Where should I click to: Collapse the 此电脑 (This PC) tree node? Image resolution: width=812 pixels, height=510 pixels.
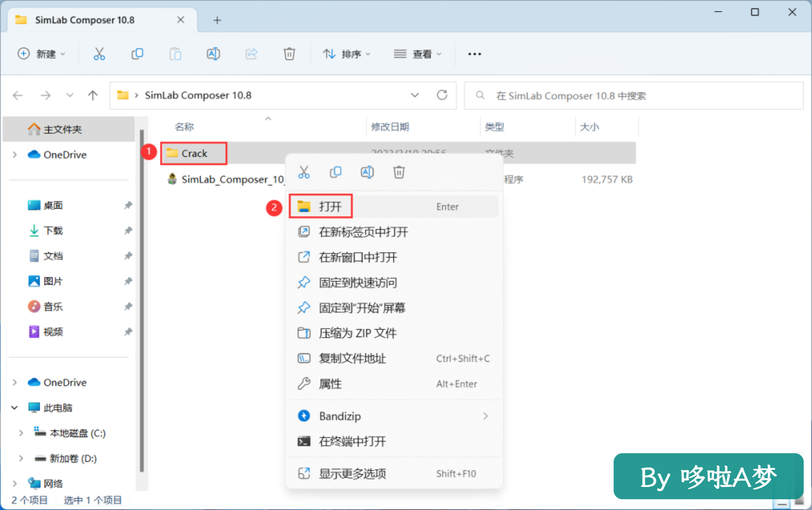coord(15,408)
